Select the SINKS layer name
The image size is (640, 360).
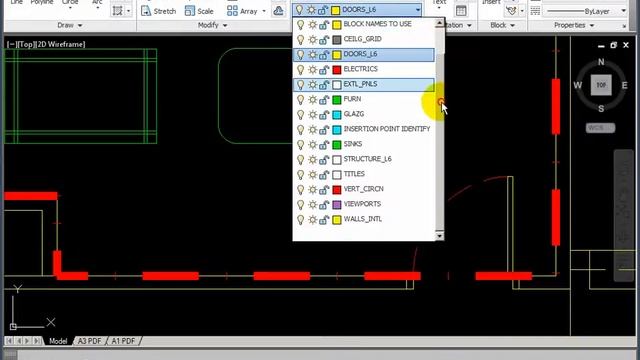point(353,144)
